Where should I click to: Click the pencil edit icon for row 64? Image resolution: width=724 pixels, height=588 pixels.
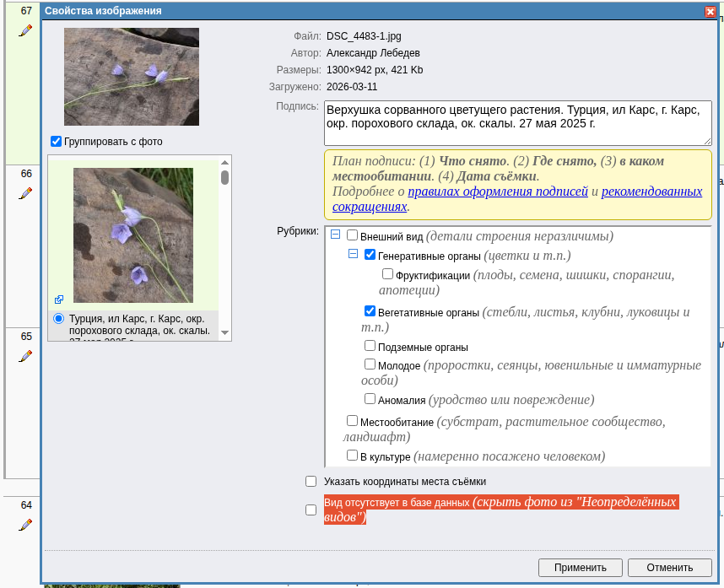25,525
